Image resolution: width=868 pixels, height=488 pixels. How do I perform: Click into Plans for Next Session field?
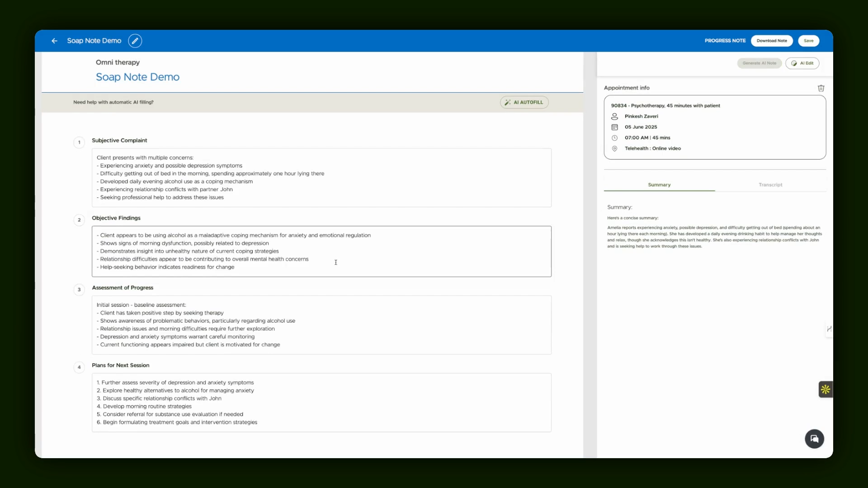click(321, 403)
